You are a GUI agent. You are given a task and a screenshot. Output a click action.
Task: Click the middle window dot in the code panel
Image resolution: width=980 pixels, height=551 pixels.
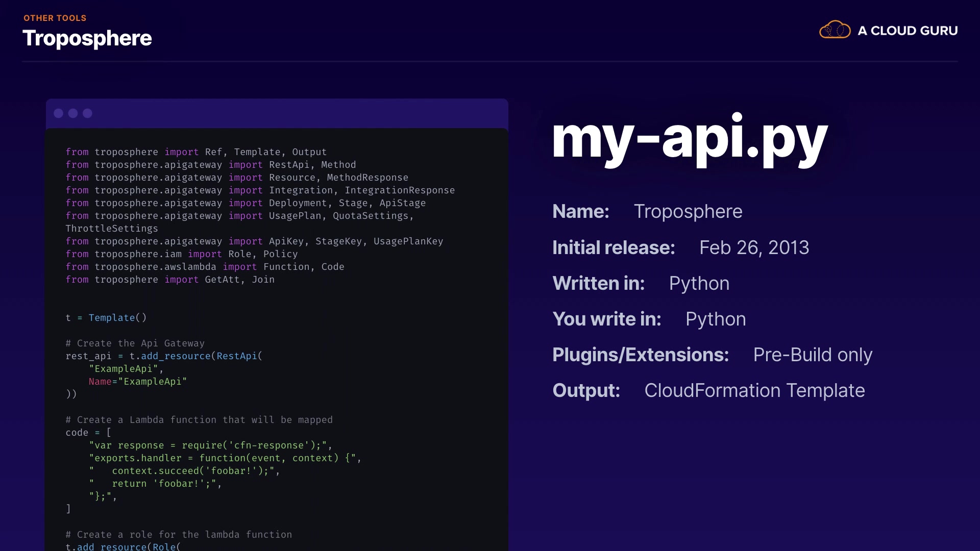pos(73,113)
